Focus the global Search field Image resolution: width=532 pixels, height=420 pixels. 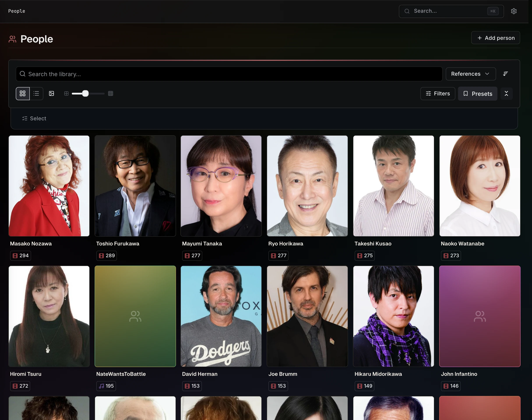(451, 11)
